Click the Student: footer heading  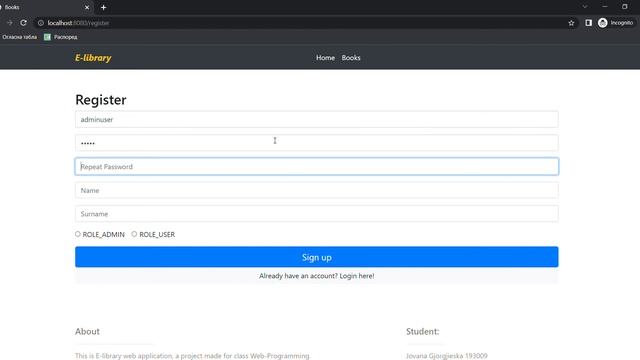coord(422,331)
